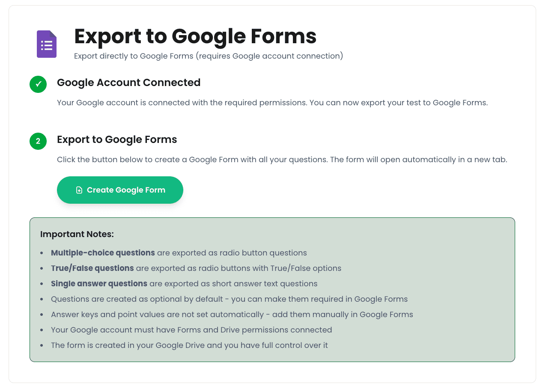The width and height of the screenshot is (543, 392).
Task: Click the bold Multiple-choice questions text
Action: click(x=103, y=252)
